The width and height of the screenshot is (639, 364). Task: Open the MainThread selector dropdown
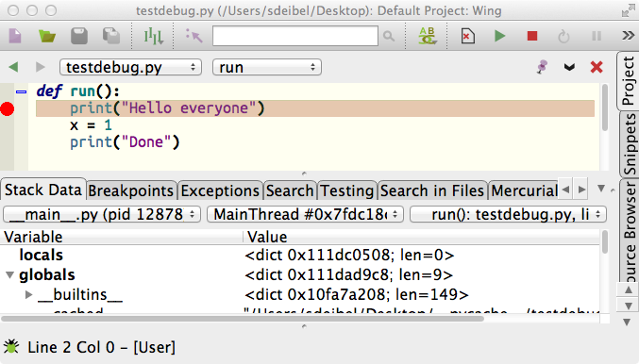305,214
